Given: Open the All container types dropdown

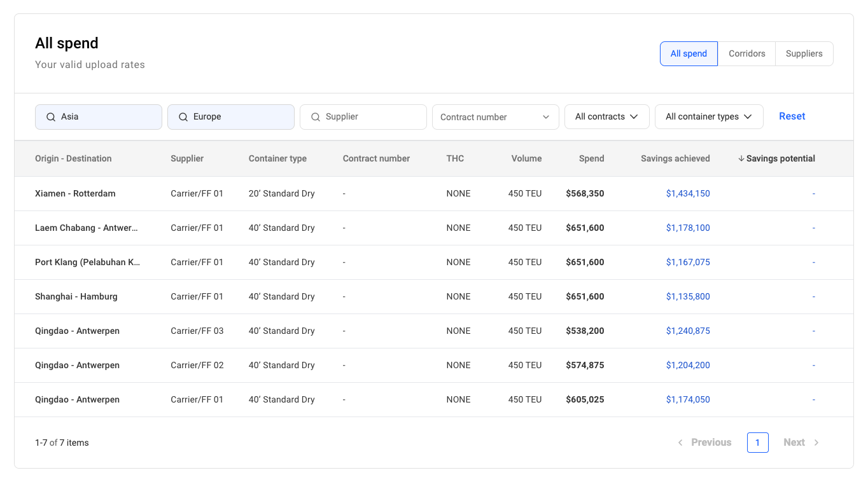Looking at the screenshot, I should click(x=709, y=117).
